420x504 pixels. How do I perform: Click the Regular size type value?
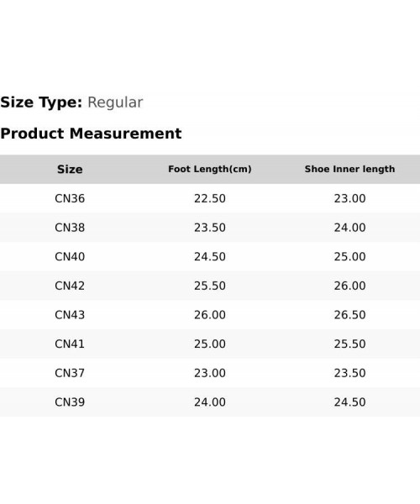click(x=115, y=102)
